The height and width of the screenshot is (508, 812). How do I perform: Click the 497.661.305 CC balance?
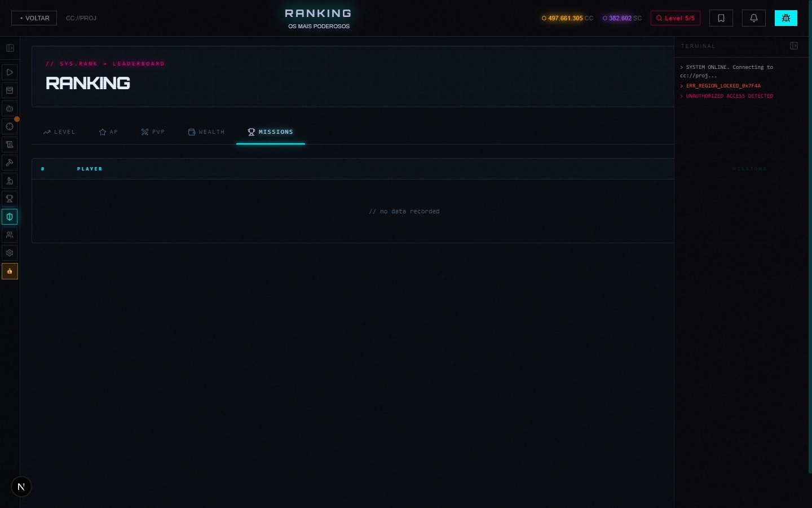point(567,18)
